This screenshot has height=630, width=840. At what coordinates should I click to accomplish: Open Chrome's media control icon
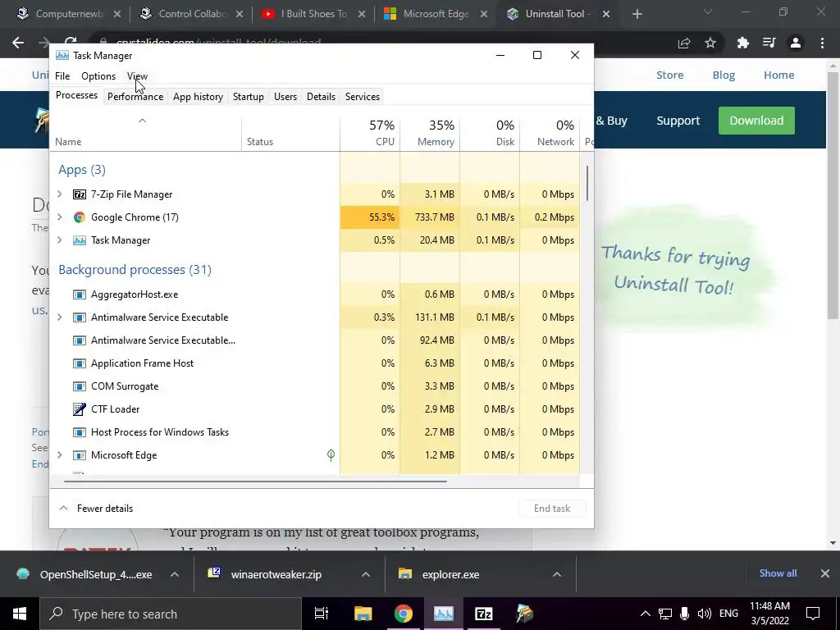pos(769,43)
